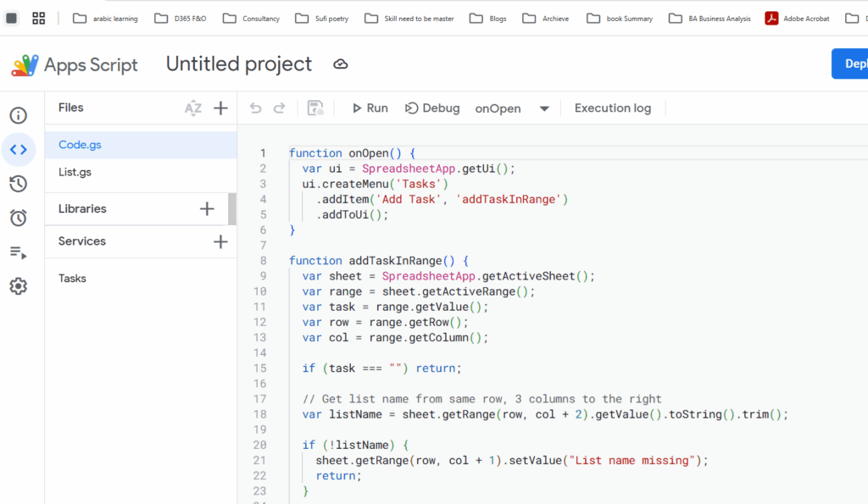Click the cloud save status icon
The width and height of the screenshot is (868, 504).
pos(341,64)
